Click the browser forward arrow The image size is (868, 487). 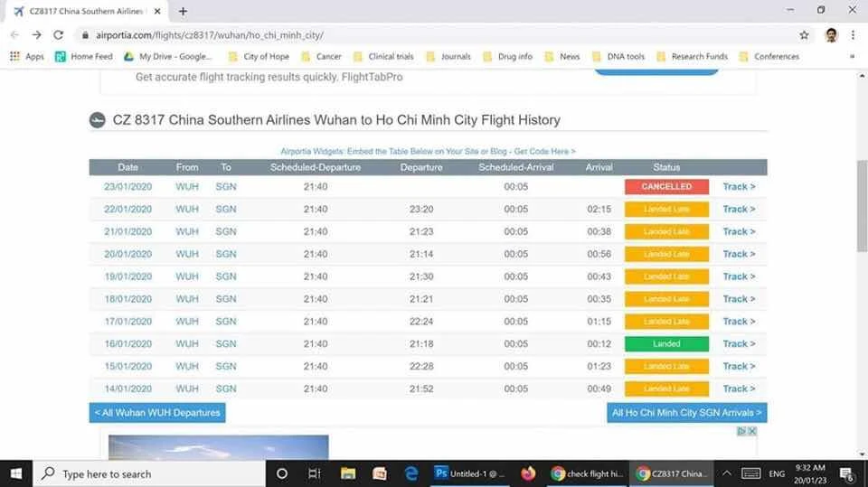[36, 35]
